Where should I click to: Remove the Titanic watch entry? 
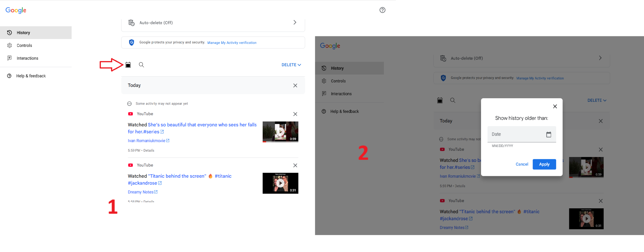pos(295,165)
